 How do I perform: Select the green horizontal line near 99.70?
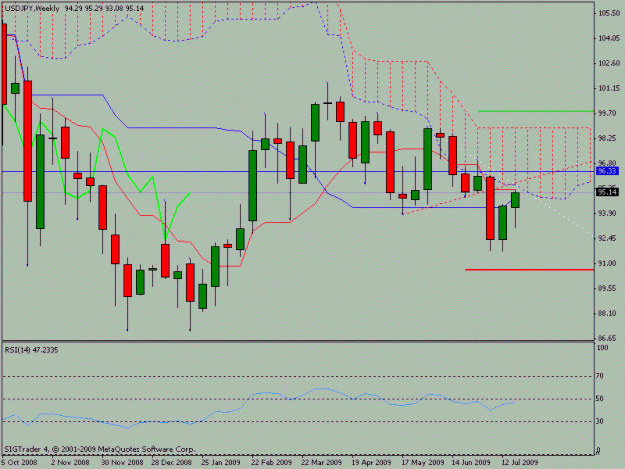coord(536,111)
